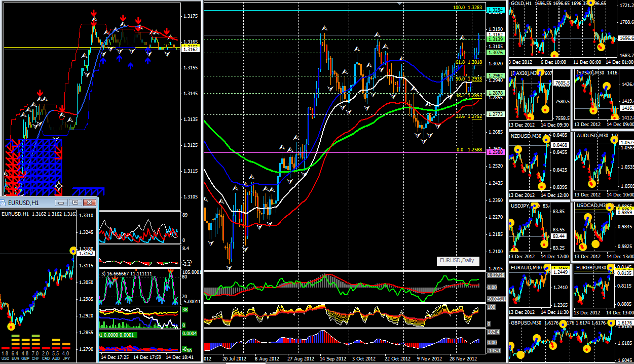The height and width of the screenshot is (364, 634).
Task: Select the EURUSD,Daily chart label
Action: [457, 260]
